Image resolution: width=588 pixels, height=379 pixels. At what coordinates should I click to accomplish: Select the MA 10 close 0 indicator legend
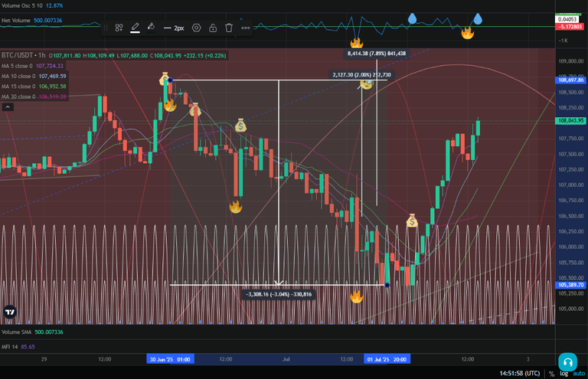(18, 76)
